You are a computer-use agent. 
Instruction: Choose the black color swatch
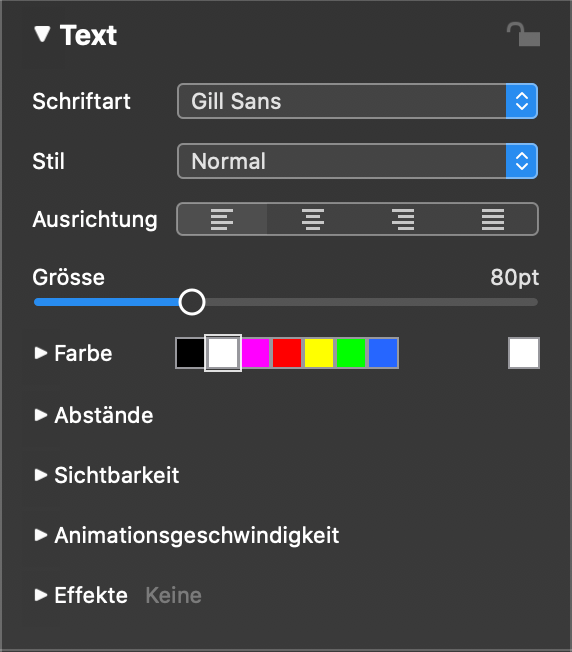pyautogui.click(x=190, y=353)
